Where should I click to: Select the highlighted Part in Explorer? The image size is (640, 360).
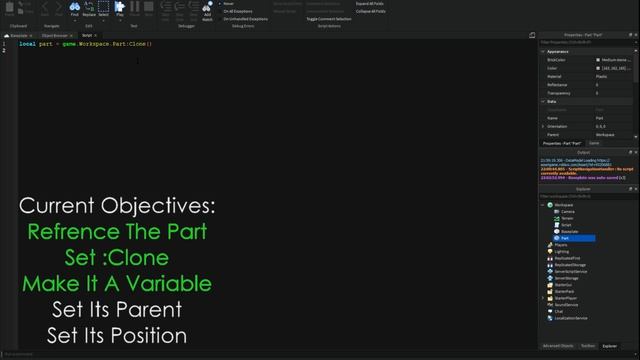[574, 238]
